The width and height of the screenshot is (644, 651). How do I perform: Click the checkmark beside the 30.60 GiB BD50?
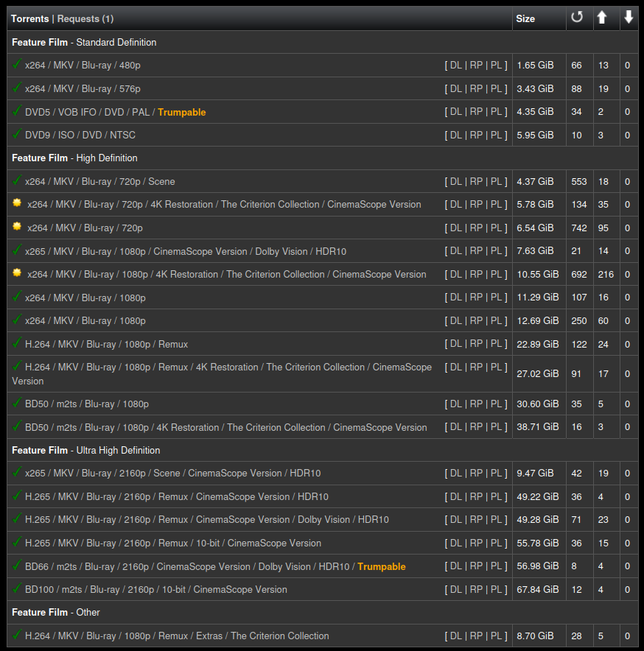[x=17, y=403]
